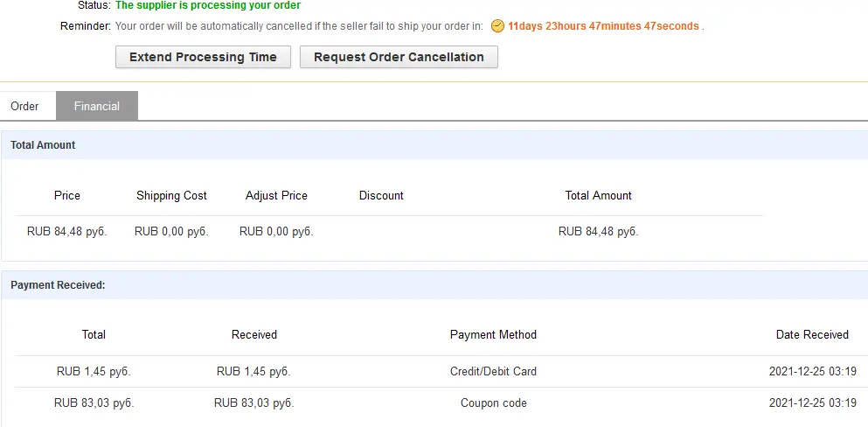
Task: Click the Date Received column header
Action: [812, 334]
